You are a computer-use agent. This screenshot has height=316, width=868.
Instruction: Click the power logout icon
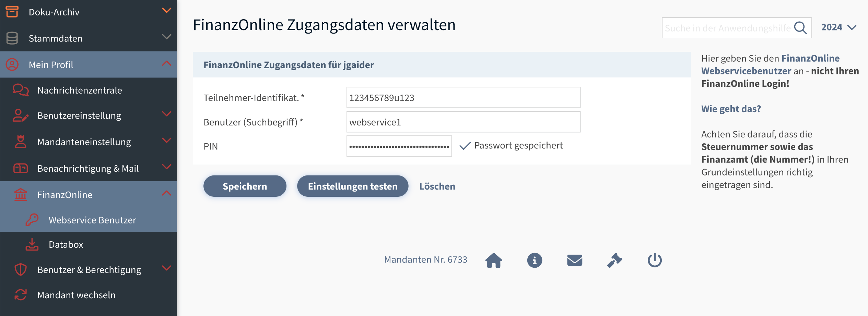655,260
